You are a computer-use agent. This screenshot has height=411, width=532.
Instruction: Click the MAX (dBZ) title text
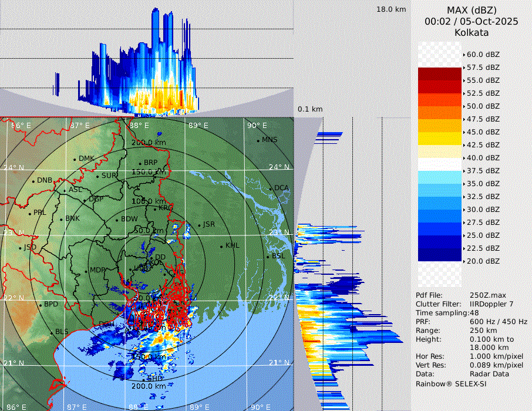tap(472, 10)
